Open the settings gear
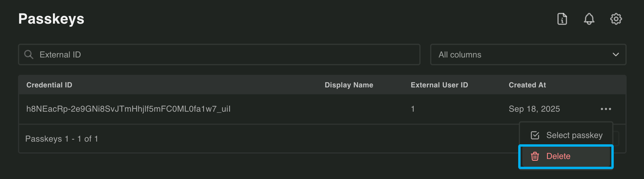644x179 pixels. (x=616, y=19)
